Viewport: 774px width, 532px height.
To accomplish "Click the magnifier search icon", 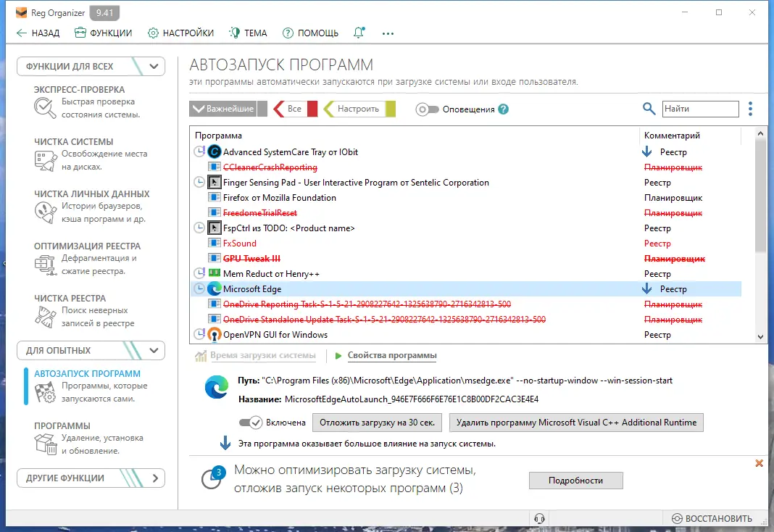I will 649,109.
